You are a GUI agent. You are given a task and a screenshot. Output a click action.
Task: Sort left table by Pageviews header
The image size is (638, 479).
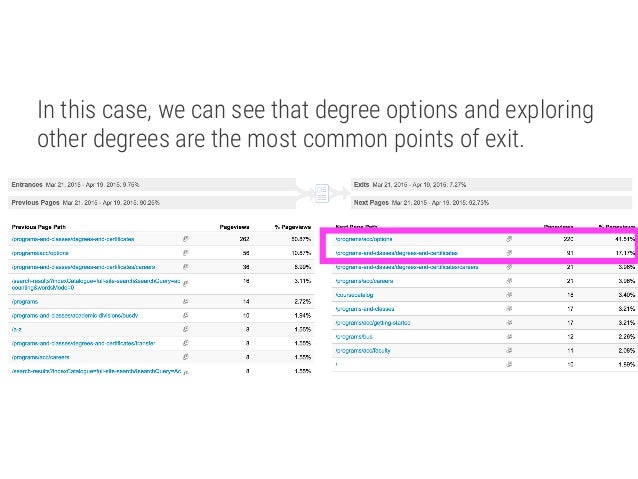[x=234, y=227]
